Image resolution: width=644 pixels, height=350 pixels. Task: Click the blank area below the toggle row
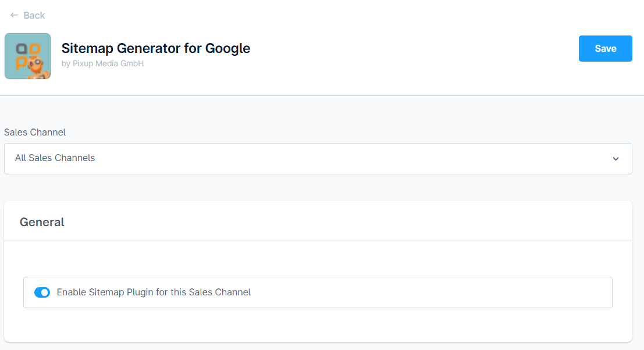(318, 324)
